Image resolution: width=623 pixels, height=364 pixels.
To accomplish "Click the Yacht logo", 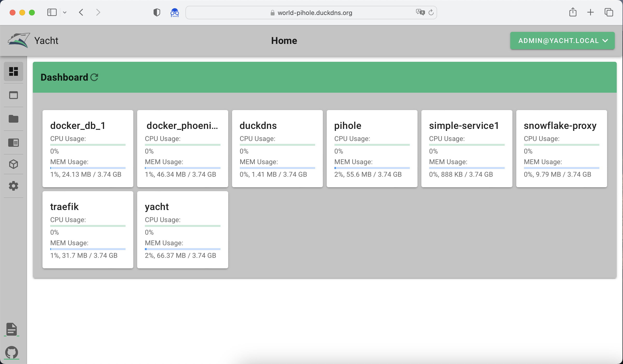I will point(19,40).
